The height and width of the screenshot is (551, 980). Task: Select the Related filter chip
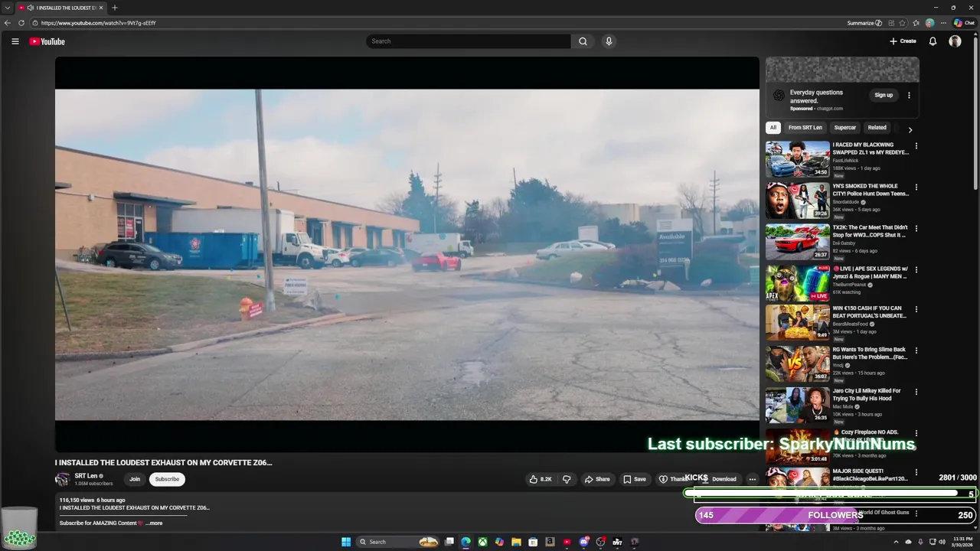click(877, 128)
